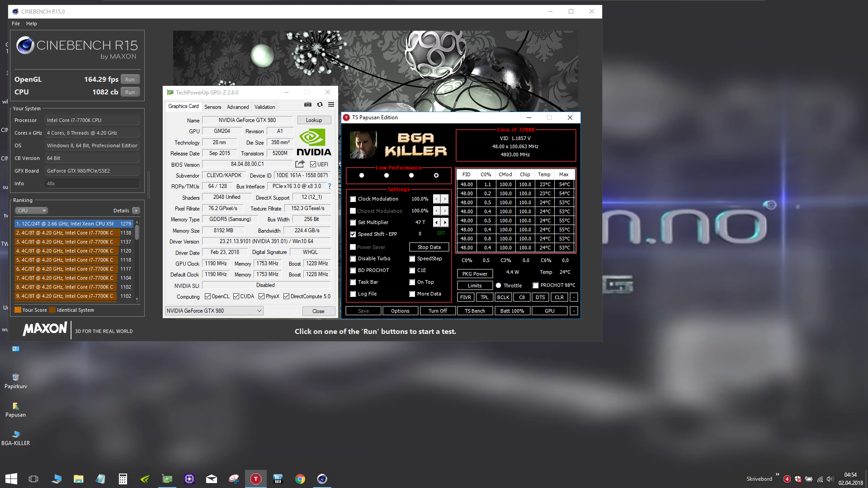Screen dimensions: 868x488
Task: Open File Explorer from taskbar
Action: coord(79,479)
